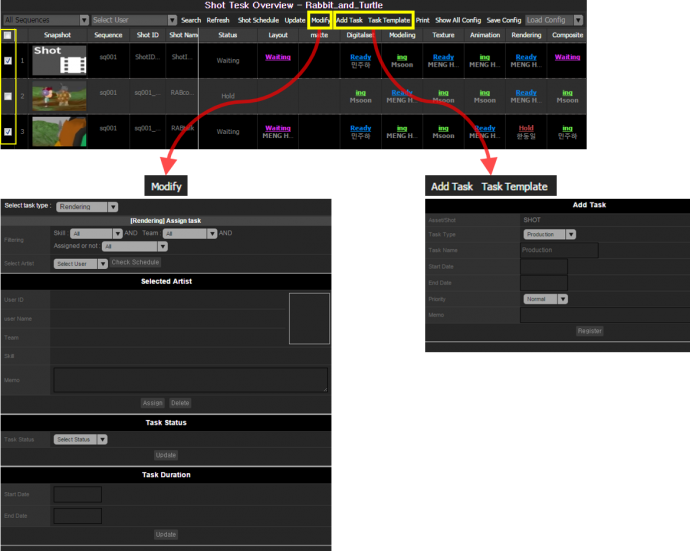Click Add Task in the top toolbar
The width and height of the screenshot is (690, 551).
point(349,20)
